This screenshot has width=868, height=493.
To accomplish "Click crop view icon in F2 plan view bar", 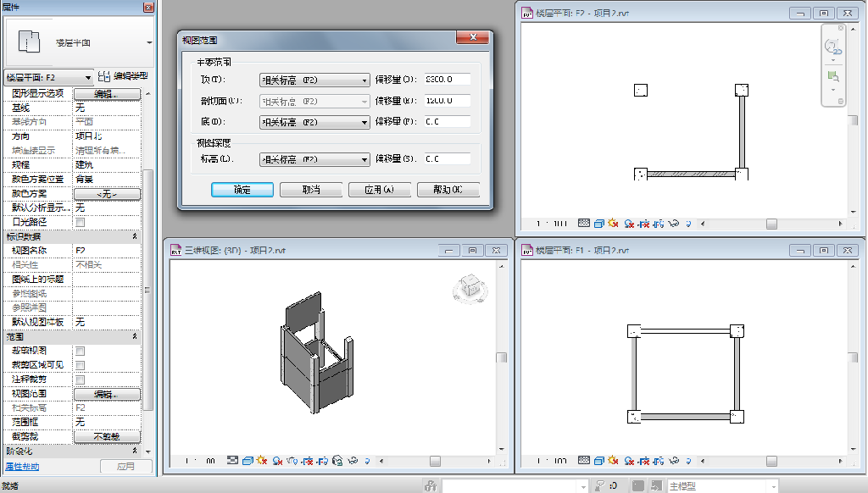I will pyautogui.click(x=643, y=224).
